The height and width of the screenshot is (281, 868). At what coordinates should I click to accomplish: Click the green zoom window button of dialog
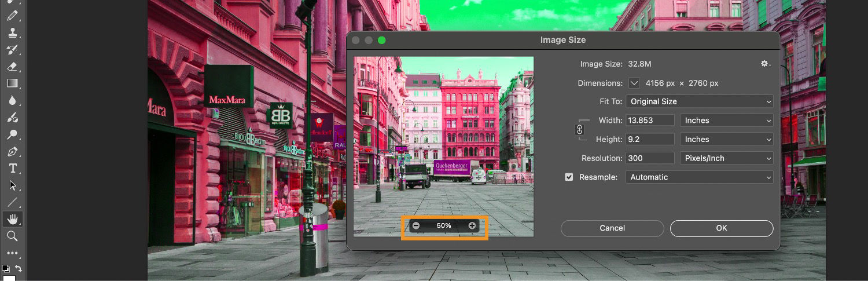pos(381,40)
